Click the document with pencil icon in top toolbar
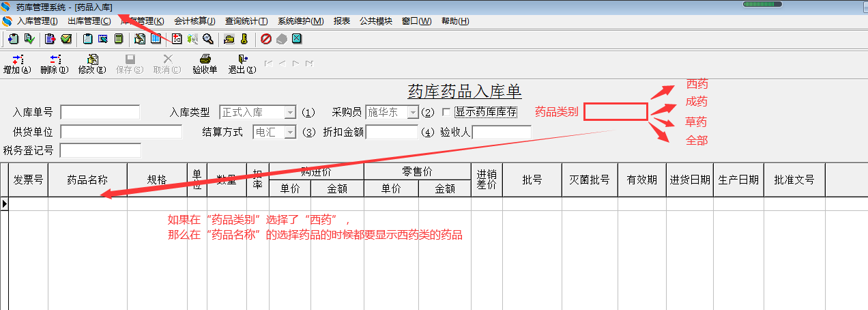 point(139,39)
